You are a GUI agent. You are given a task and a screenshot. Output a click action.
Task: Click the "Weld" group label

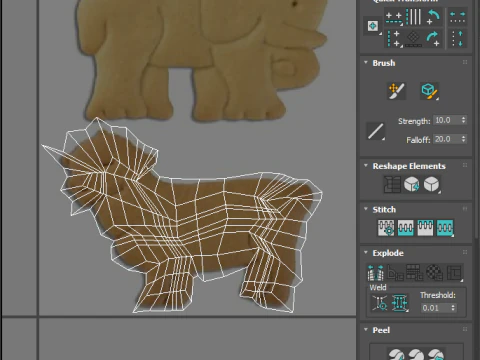tap(378, 287)
